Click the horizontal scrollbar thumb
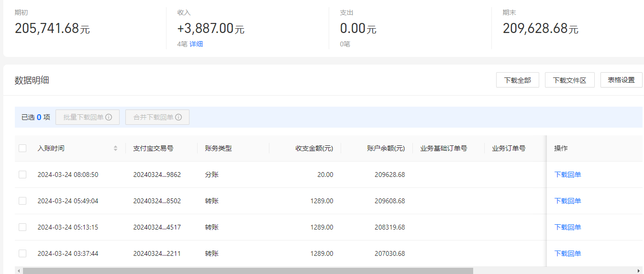The height and width of the screenshot is (274, 644). pos(248,271)
